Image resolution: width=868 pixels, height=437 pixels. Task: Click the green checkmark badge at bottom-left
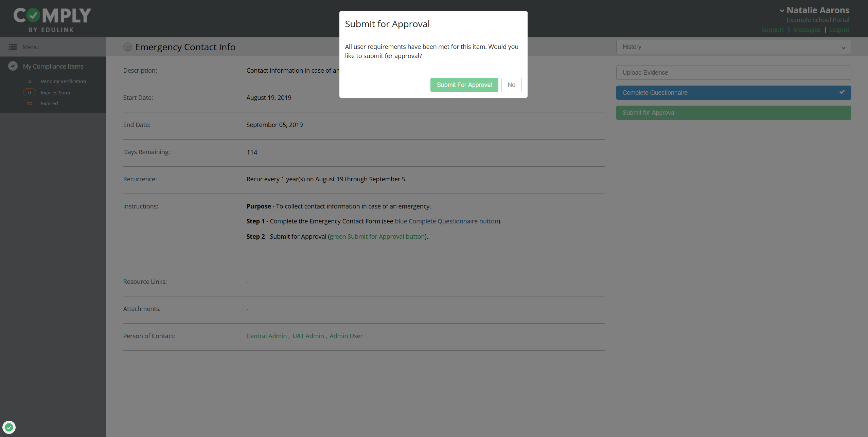[9, 427]
